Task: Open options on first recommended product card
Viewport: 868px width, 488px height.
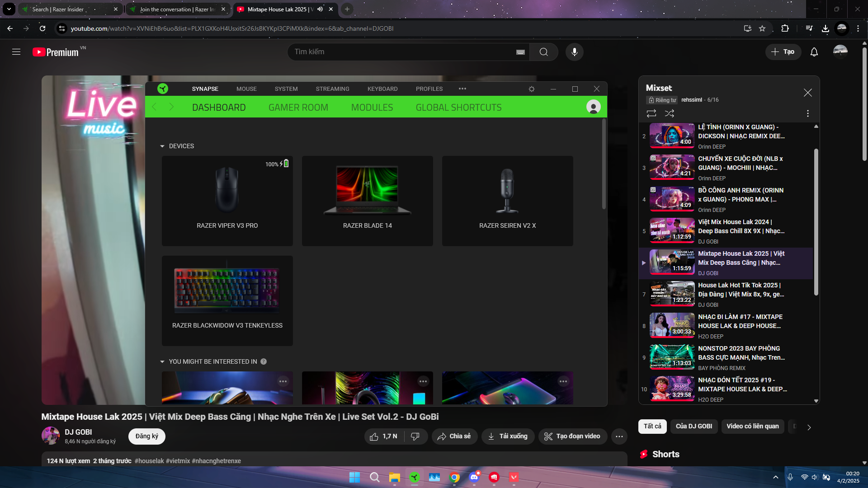Action: [283, 381]
